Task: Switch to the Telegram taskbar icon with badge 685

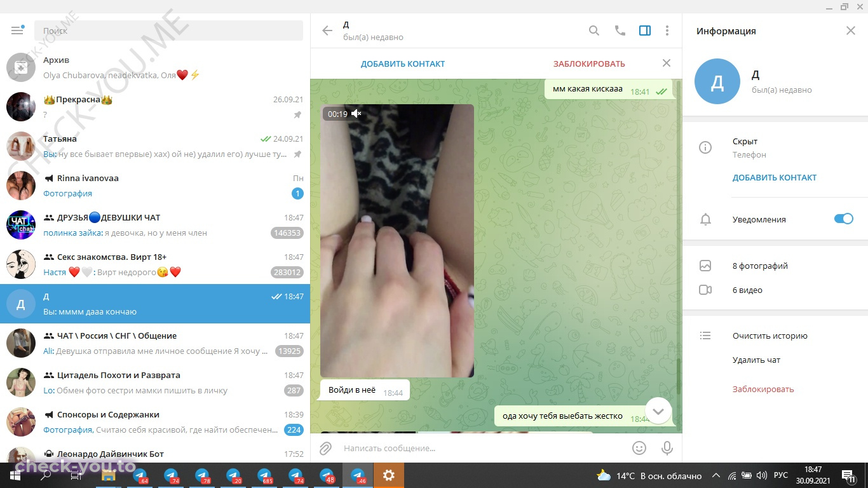Action: (264, 475)
